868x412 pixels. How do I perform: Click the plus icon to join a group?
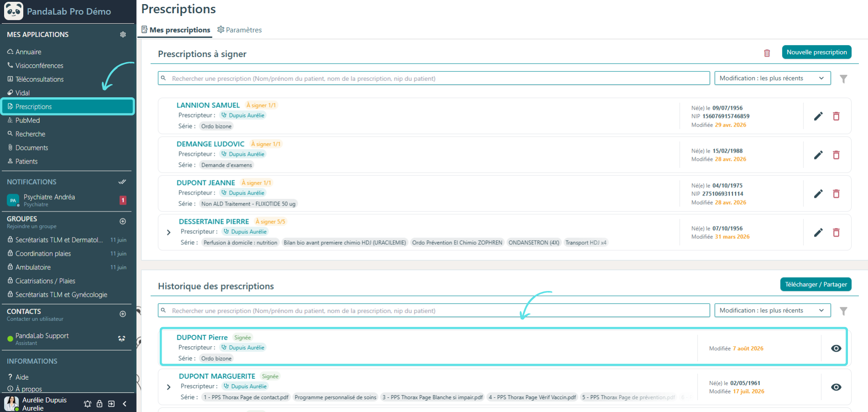click(122, 221)
